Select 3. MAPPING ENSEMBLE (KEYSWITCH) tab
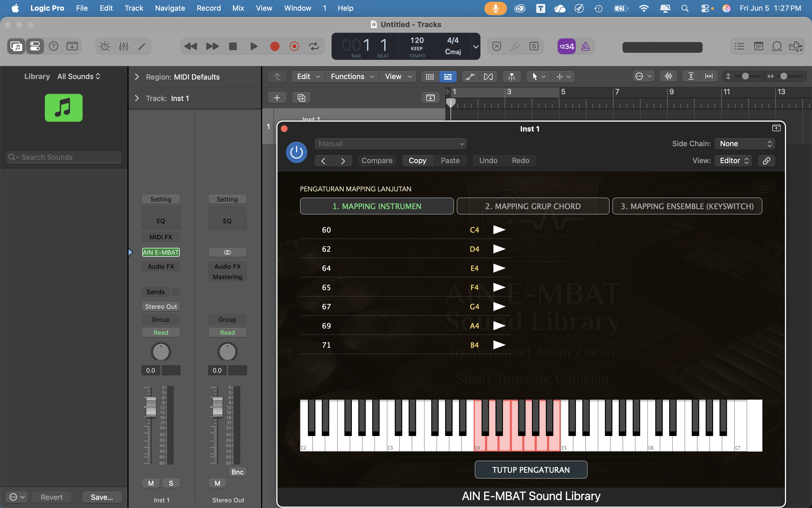The image size is (812, 508). [687, 206]
